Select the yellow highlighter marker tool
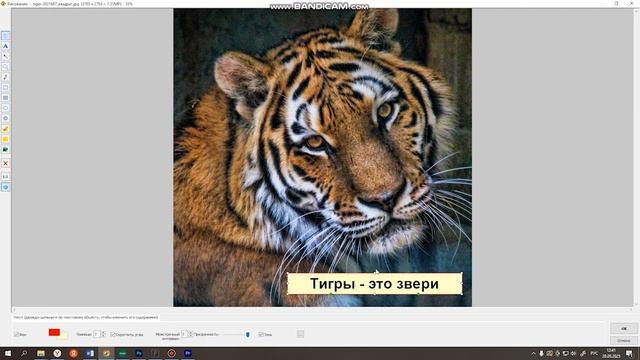Image resolution: width=640 pixels, height=360 pixels. tap(5, 129)
